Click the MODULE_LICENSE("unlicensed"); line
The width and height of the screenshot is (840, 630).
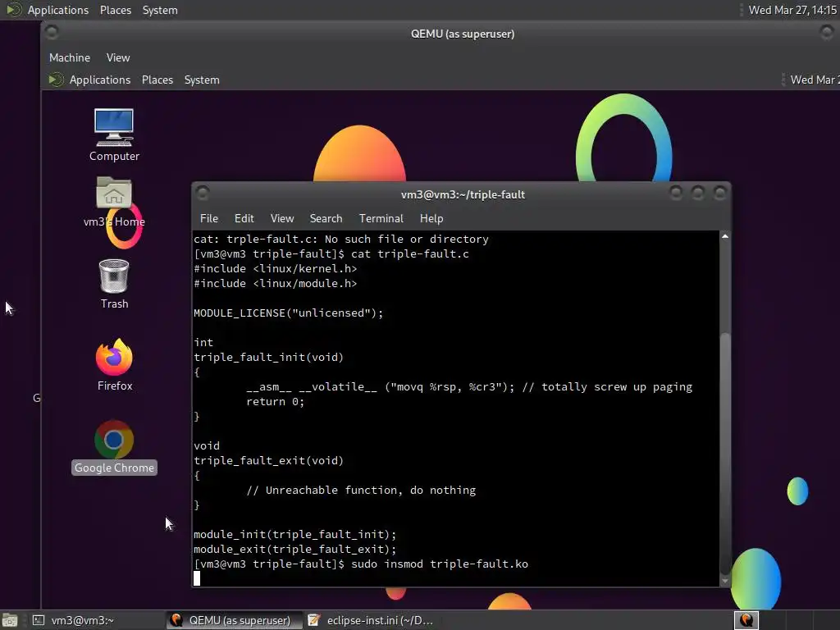click(x=288, y=313)
